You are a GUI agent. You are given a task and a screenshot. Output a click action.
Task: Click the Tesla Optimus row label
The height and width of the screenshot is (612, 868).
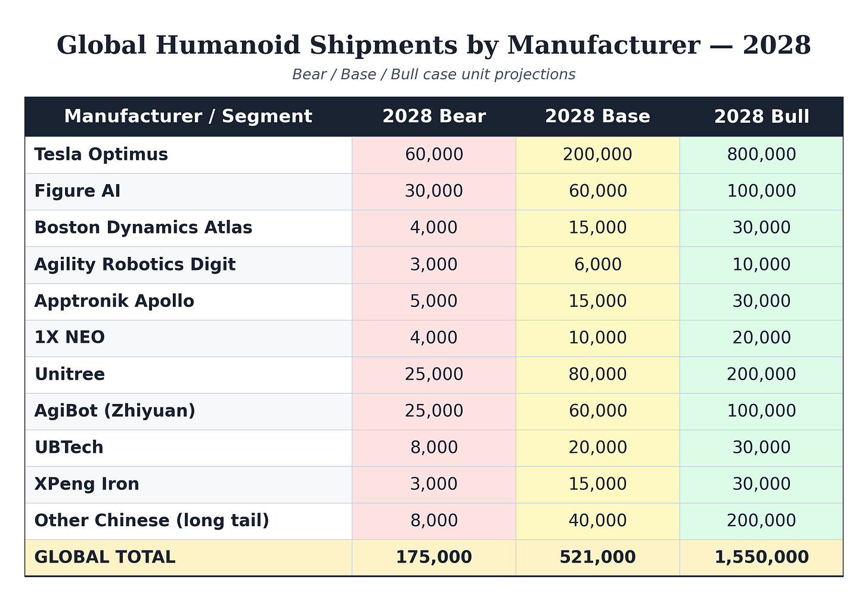coord(101,154)
